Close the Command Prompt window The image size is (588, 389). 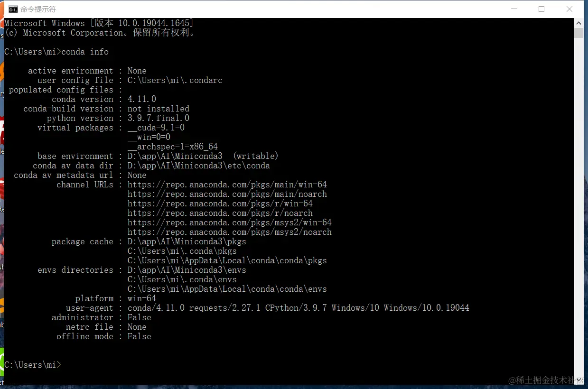pos(569,9)
